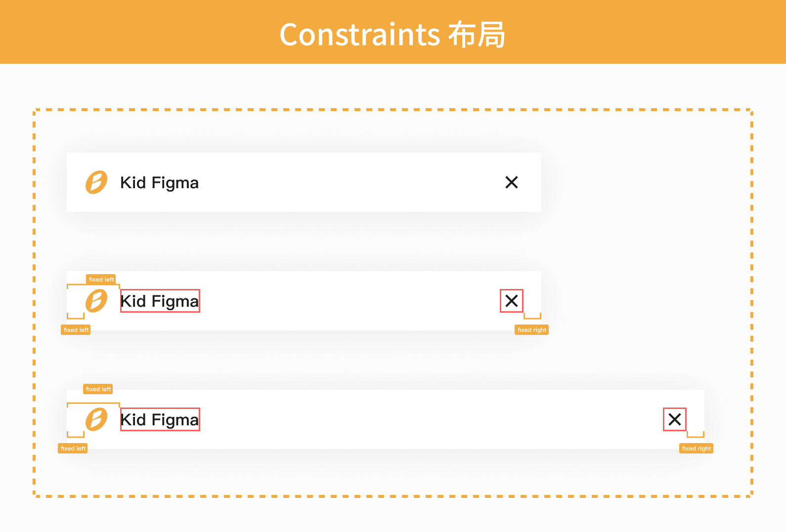786x532 pixels.
Task: Click the X close icon in the top card
Action: coord(512,182)
